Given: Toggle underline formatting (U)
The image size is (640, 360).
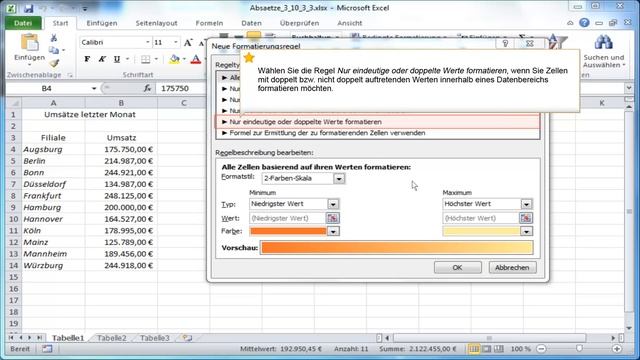Looking at the screenshot, I should point(117,60).
